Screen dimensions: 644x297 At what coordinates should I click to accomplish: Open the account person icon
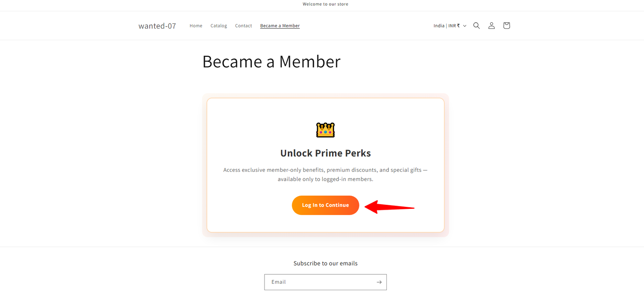click(x=491, y=25)
